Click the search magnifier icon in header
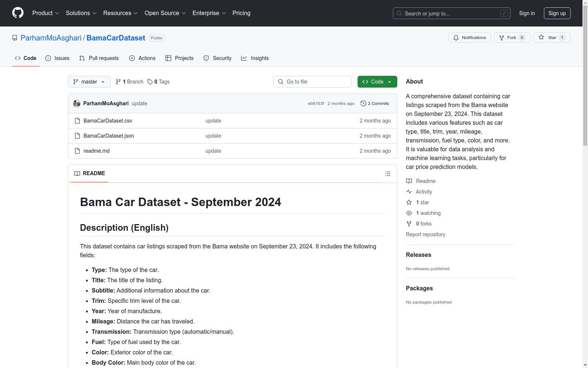Viewport: 588px width, 368px height. coord(399,13)
